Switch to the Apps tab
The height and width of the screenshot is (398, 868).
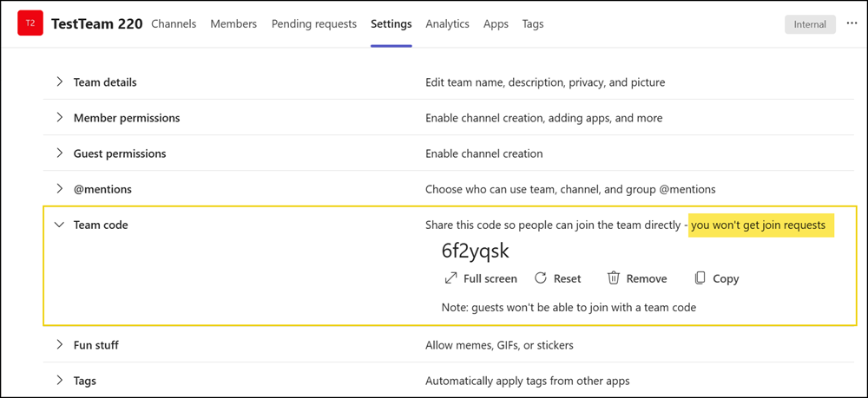[496, 24]
